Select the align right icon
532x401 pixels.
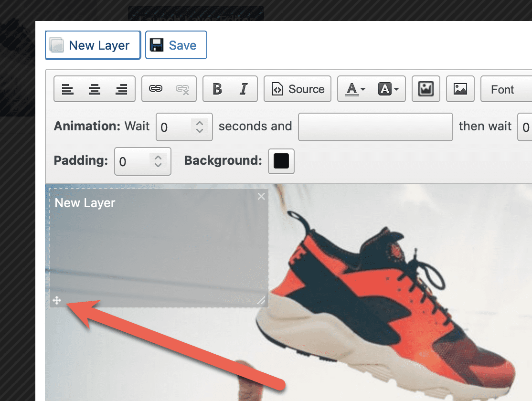(121, 89)
